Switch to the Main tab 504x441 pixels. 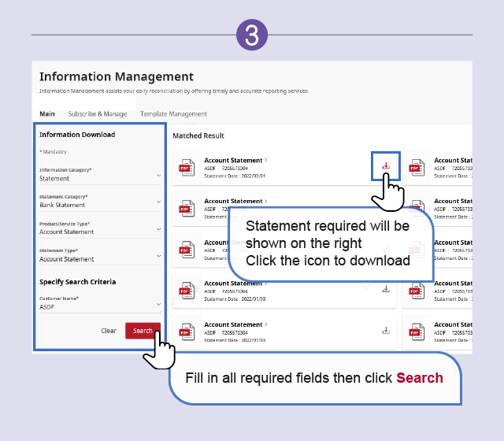[x=47, y=114]
